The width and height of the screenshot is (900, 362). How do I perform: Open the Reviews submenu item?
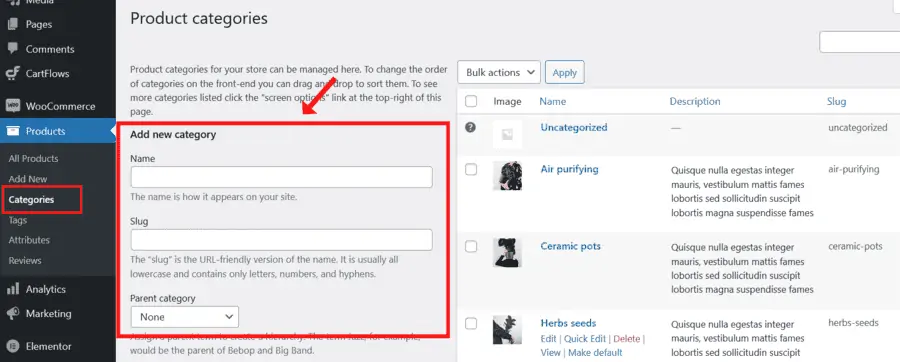click(x=25, y=260)
